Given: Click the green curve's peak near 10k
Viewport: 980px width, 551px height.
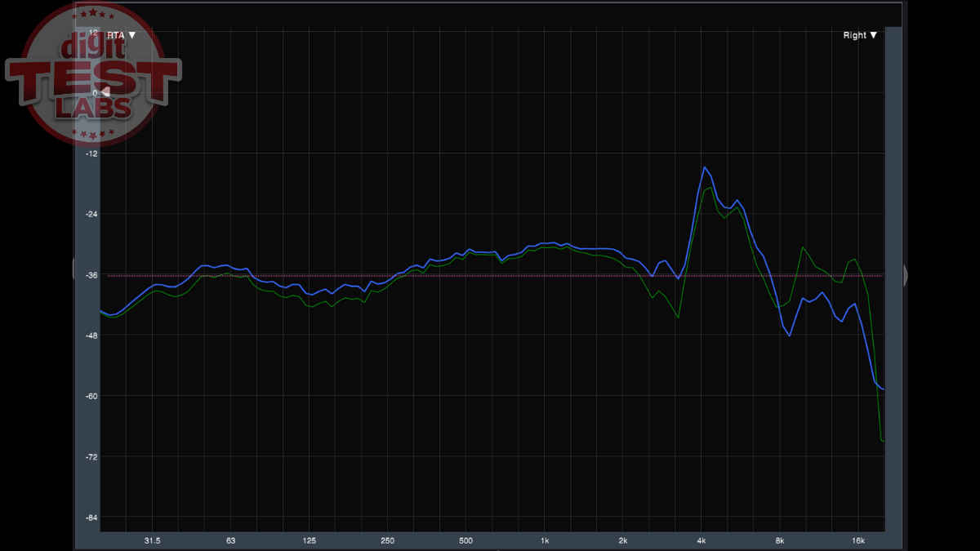Looking at the screenshot, I should tap(804, 247).
